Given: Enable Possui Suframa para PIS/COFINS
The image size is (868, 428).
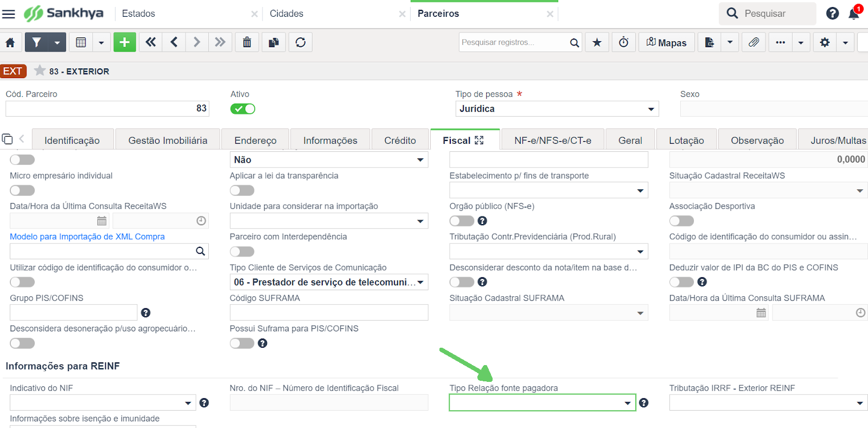Looking at the screenshot, I should (x=242, y=343).
